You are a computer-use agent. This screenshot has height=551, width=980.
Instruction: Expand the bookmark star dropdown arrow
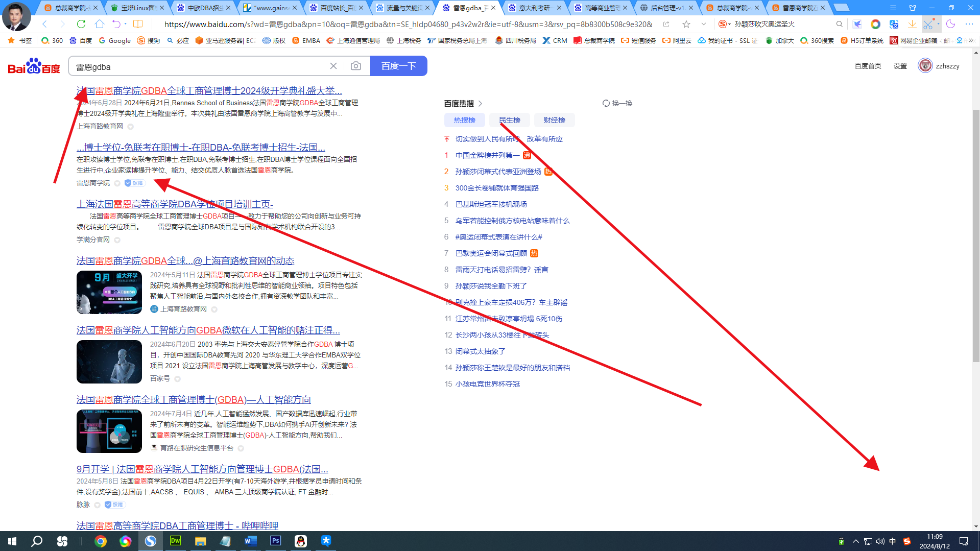click(703, 24)
